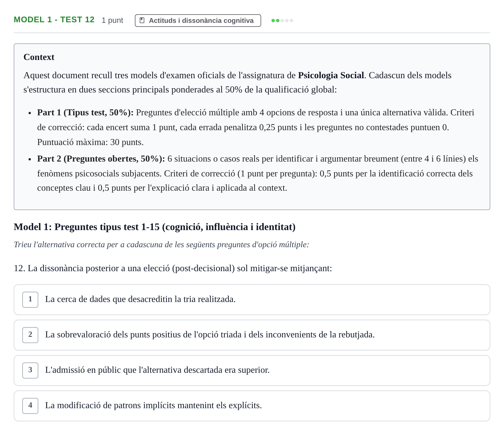Select answer option 1 number box
This screenshot has width=504, height=435.
pos(30,299)
